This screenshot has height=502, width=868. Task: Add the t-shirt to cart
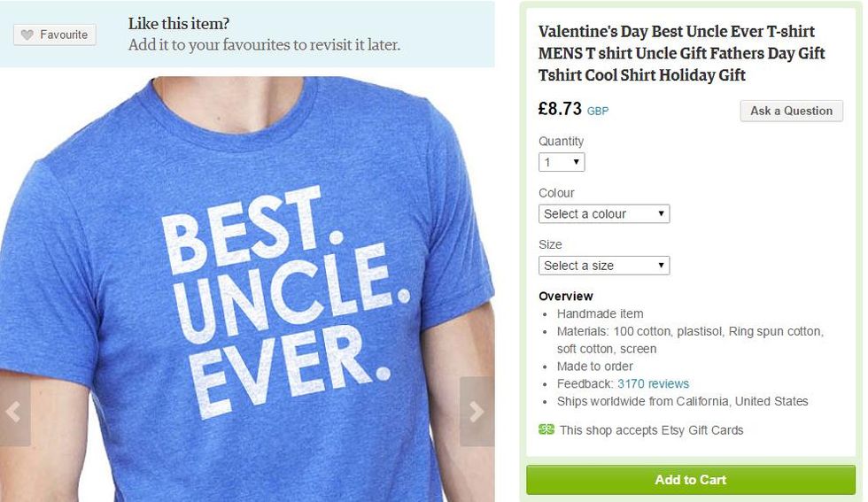tap(690, 480)
